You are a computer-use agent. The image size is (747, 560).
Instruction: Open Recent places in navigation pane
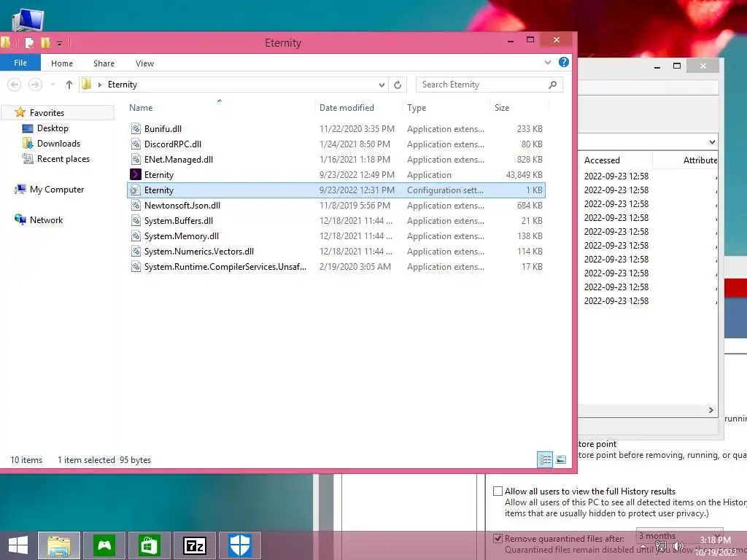click(x=63, y=159)
